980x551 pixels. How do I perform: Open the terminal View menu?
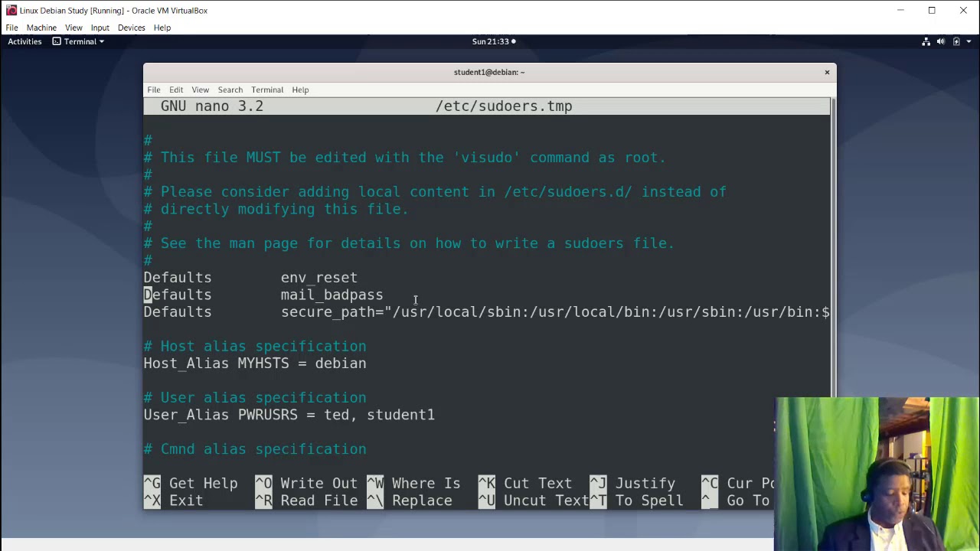point(200,90)
